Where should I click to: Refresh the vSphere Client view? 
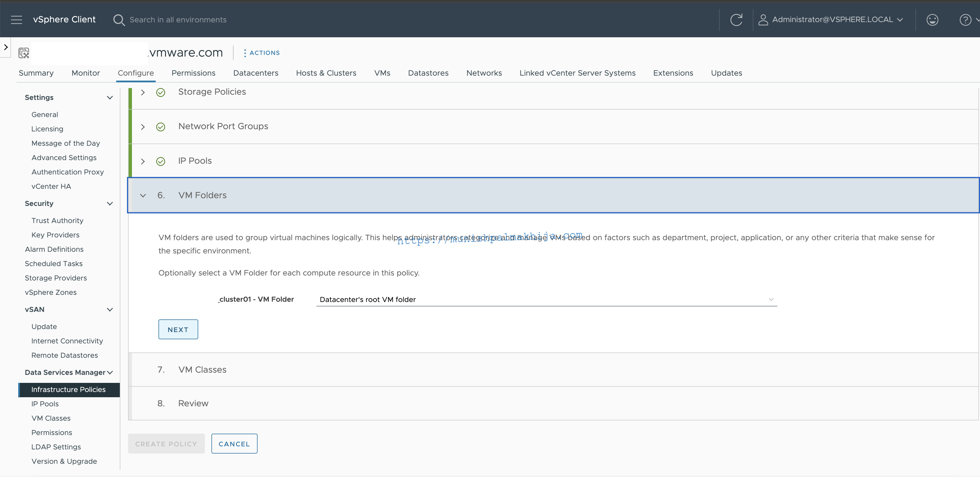tap(736, 20)
